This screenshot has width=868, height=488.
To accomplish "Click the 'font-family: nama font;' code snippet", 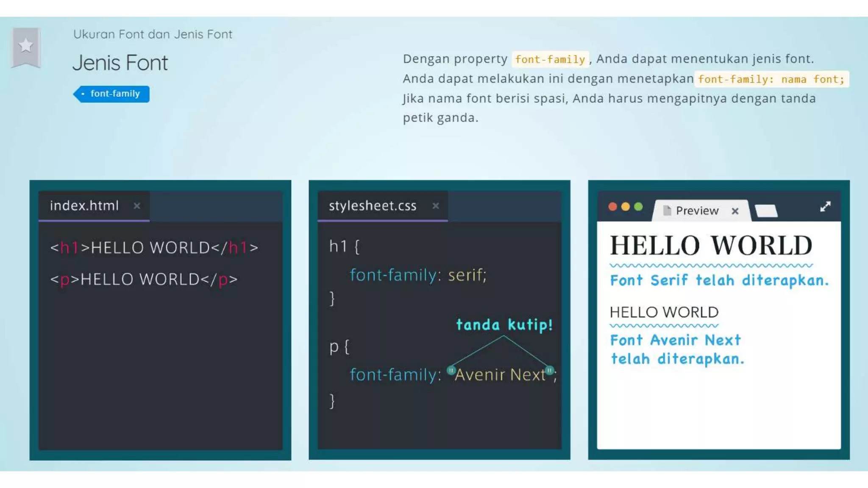I will pos(771,79).
